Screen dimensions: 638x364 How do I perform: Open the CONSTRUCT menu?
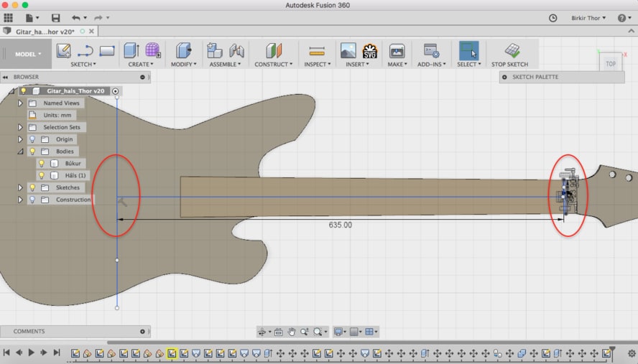coord(274,65)
